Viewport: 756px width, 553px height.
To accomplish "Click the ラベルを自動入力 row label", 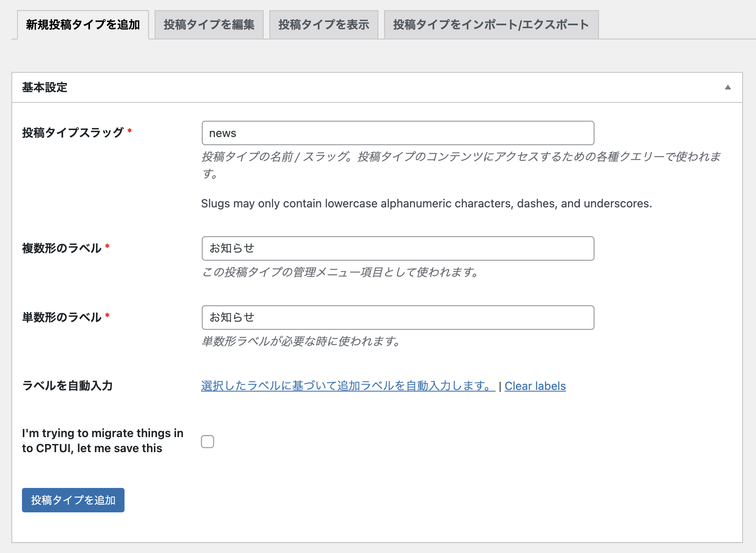I will (x=67, y=385).
